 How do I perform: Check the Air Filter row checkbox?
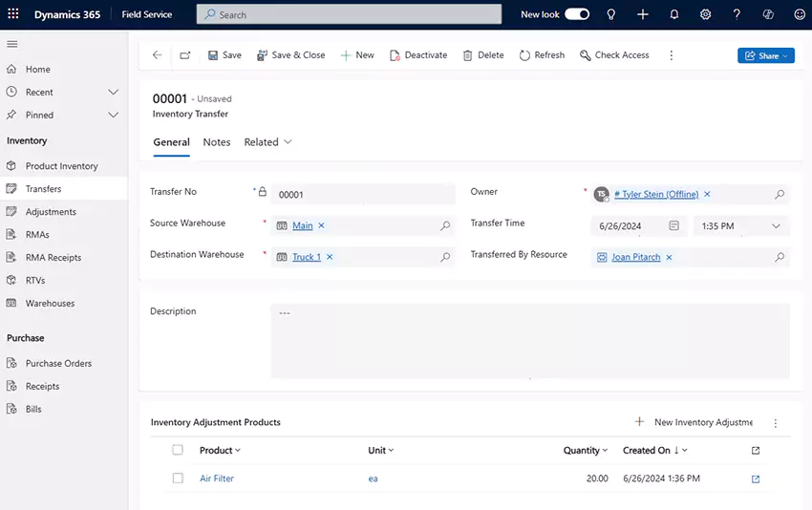(x=178, y=478)
